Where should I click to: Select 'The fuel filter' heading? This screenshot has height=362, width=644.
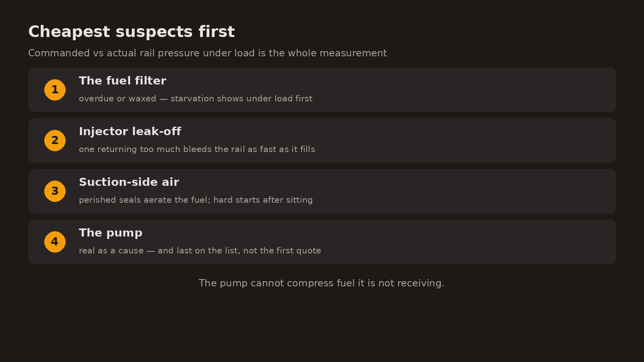click(122, 81)
